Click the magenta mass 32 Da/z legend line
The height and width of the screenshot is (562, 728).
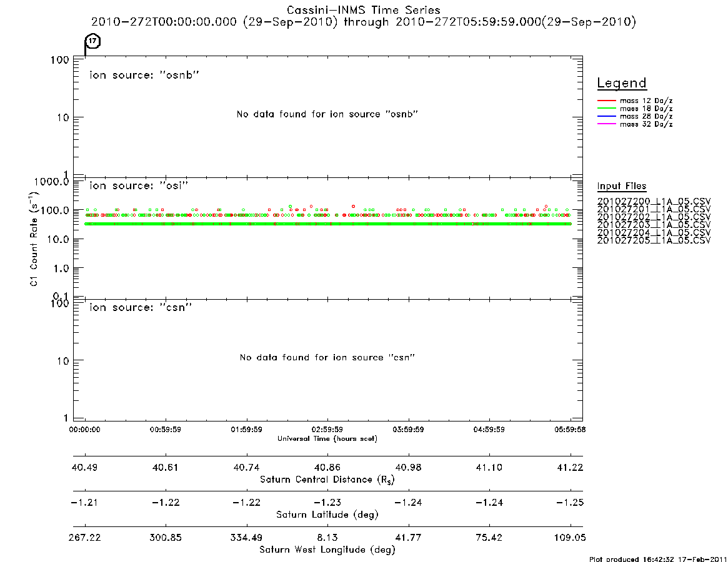(x=606, y=124)
